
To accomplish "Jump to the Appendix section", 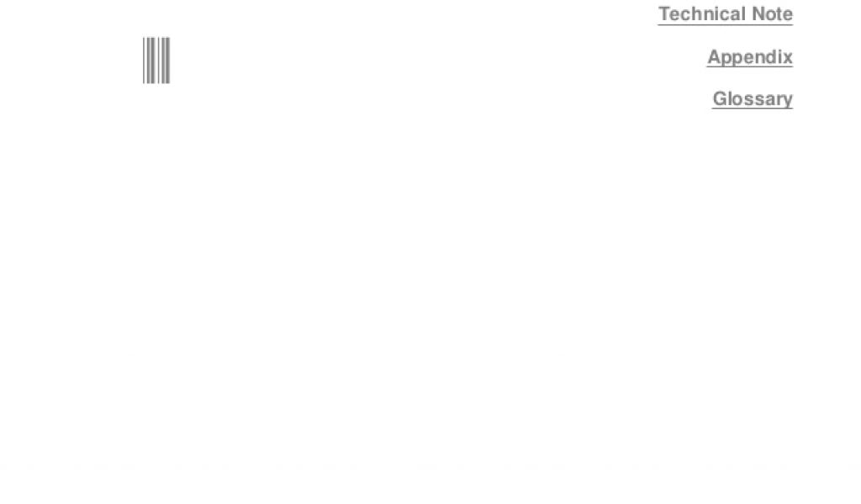I will [x=749, y=57].
